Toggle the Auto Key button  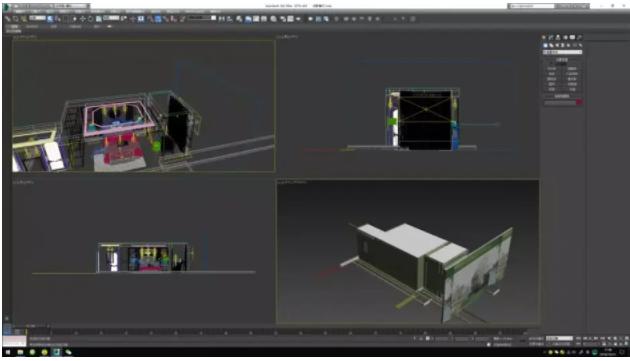[x=536, y=339]
